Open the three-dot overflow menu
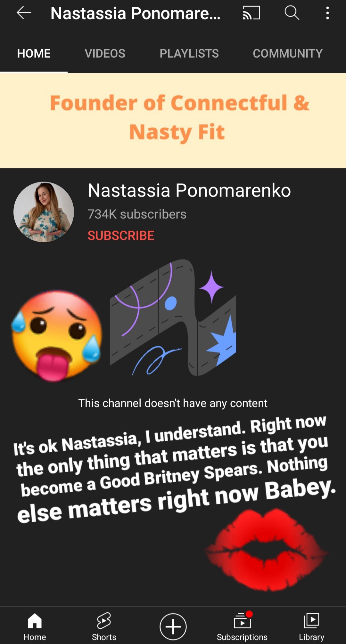Image resolution: width=346 pixels, height=644 pixels. (327, 13)
